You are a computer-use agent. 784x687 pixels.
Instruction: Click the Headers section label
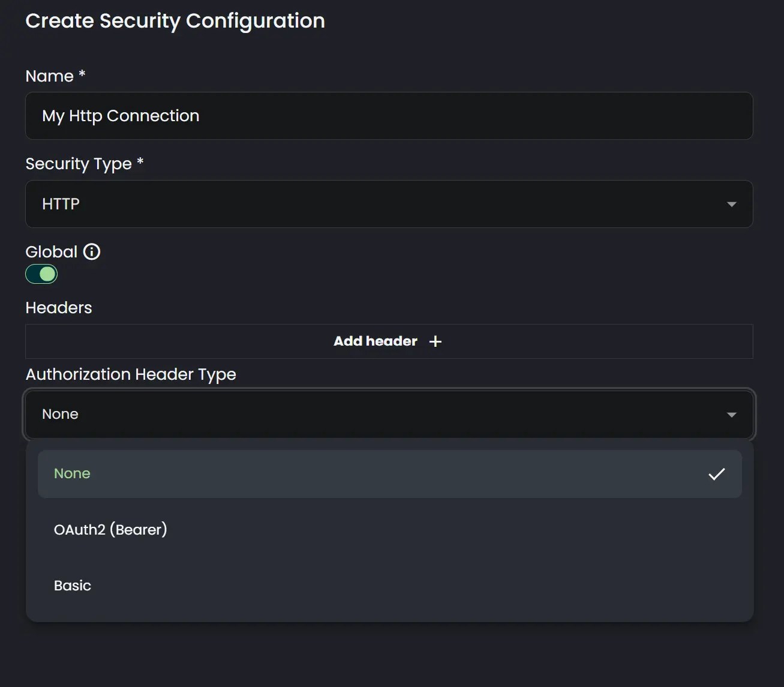point(58,307)
